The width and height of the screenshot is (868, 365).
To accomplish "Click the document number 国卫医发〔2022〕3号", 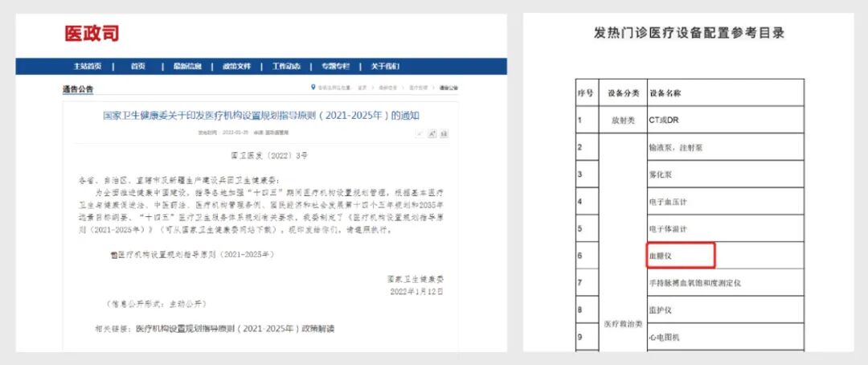I will pyautogui.click(x=269, y=156).
